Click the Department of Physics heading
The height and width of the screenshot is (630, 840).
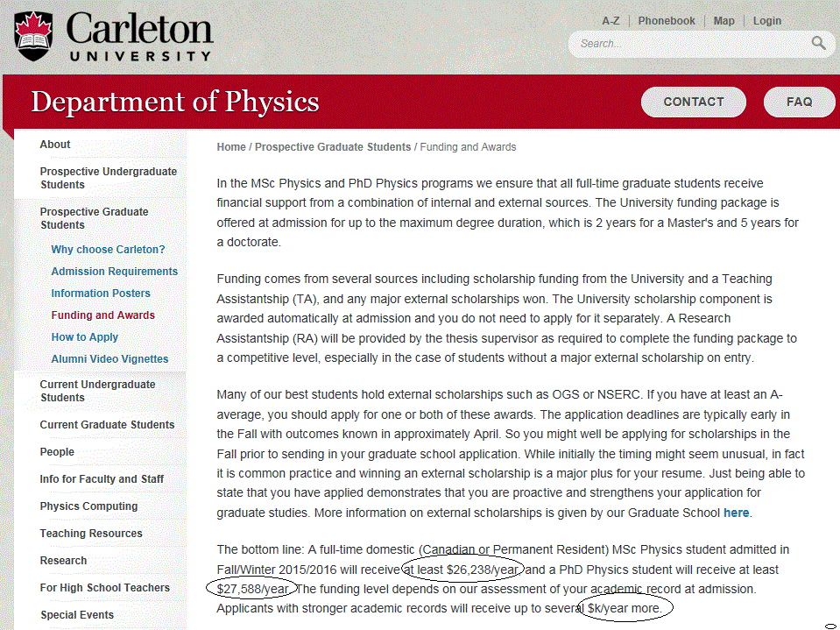pos(174,102)
